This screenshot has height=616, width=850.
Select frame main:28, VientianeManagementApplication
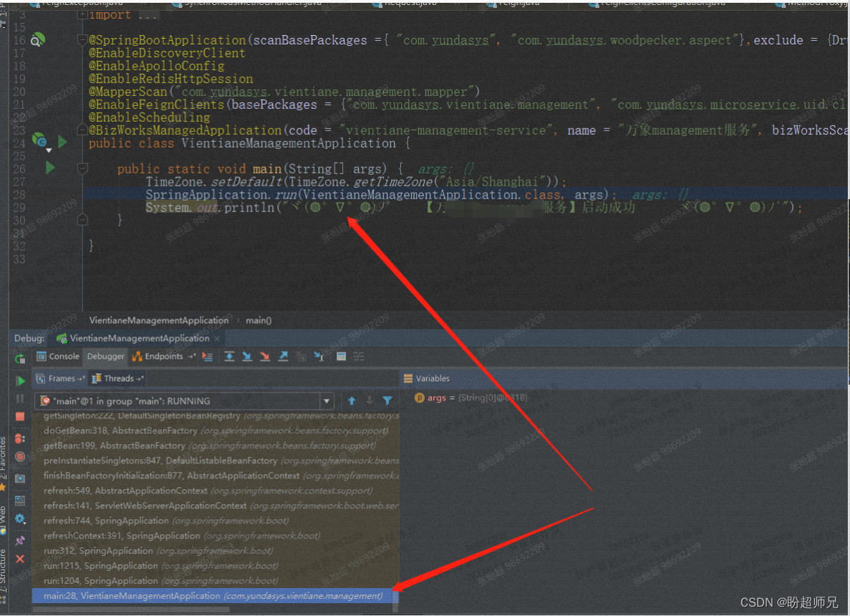216,596
